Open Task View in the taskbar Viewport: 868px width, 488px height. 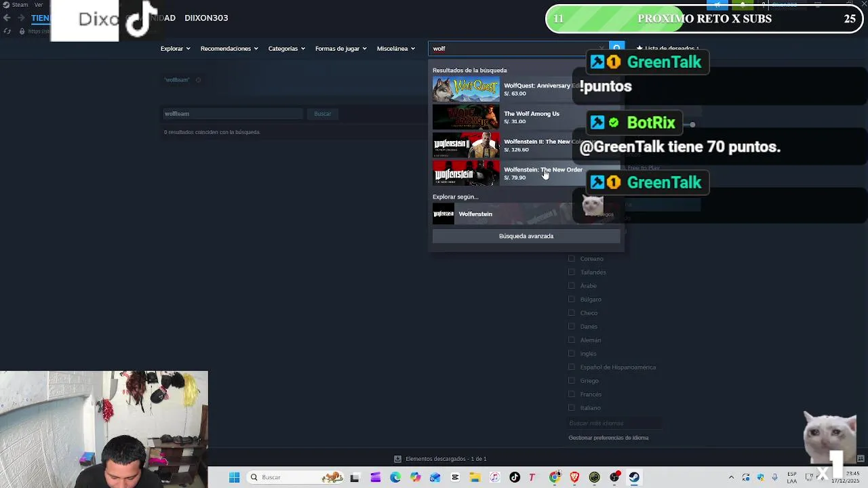355,477
